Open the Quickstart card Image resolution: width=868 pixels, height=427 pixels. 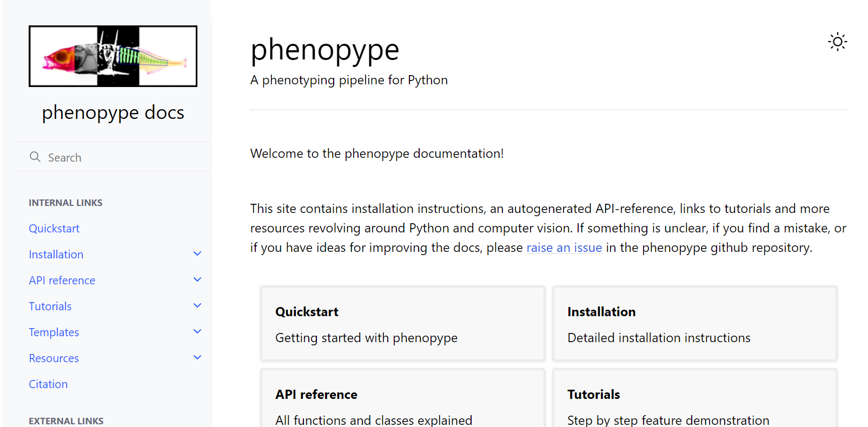point(402,324)
